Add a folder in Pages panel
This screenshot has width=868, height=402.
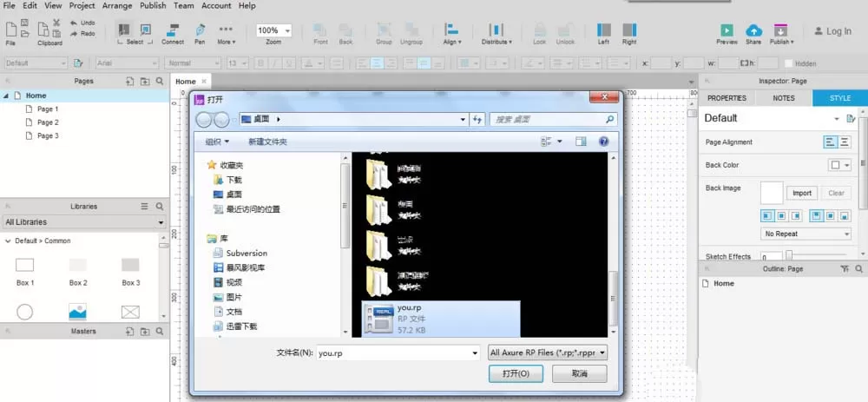coord(144,82)
